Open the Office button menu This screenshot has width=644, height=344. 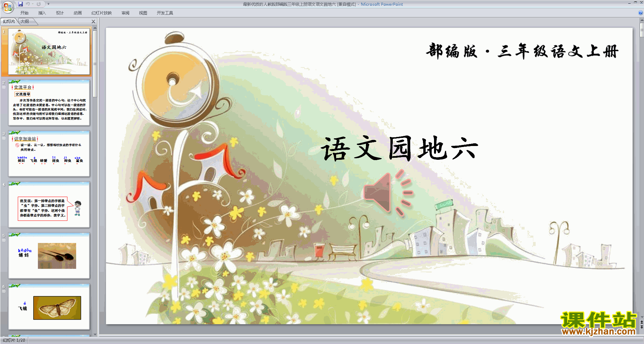point(7,7)
